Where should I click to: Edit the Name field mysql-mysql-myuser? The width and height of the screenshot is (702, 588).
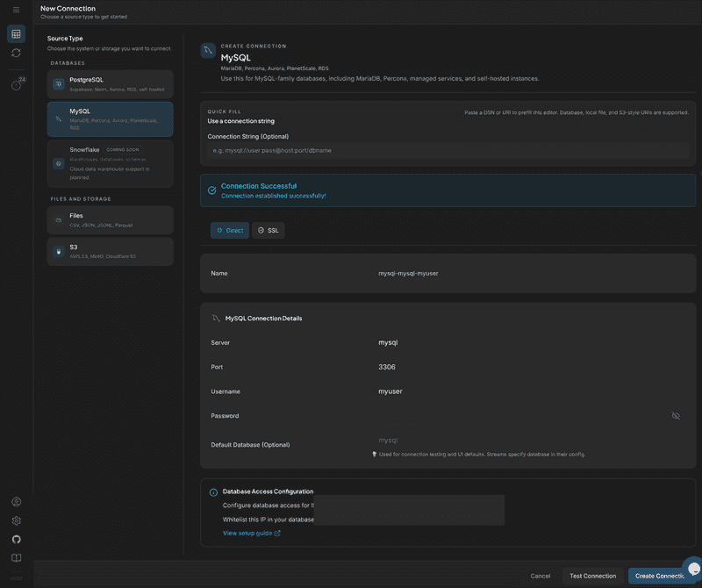point(531,273)
